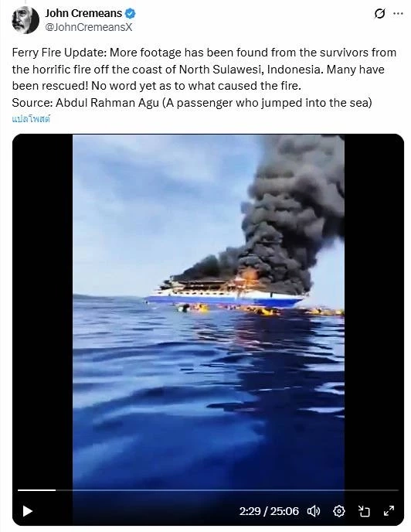Click the blue verified badge
Image resolution: width=411 pixels, height=532 pixels.
click(131, 14)
